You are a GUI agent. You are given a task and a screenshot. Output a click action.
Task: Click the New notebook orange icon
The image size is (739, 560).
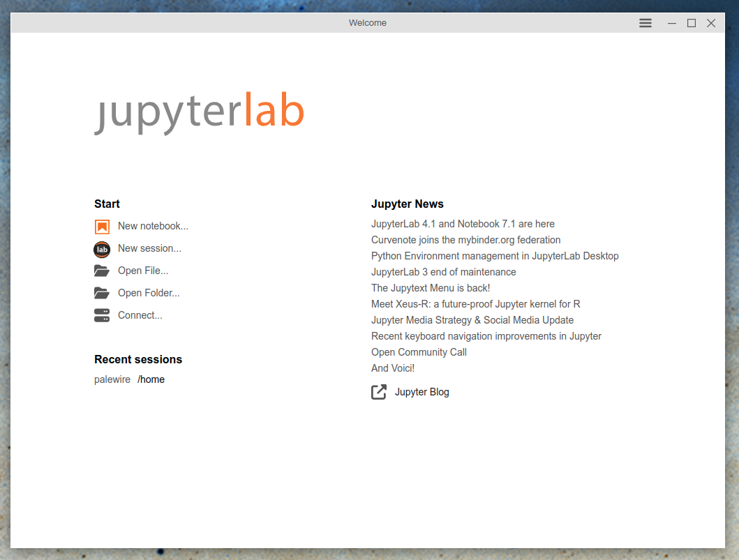point(102,227)
